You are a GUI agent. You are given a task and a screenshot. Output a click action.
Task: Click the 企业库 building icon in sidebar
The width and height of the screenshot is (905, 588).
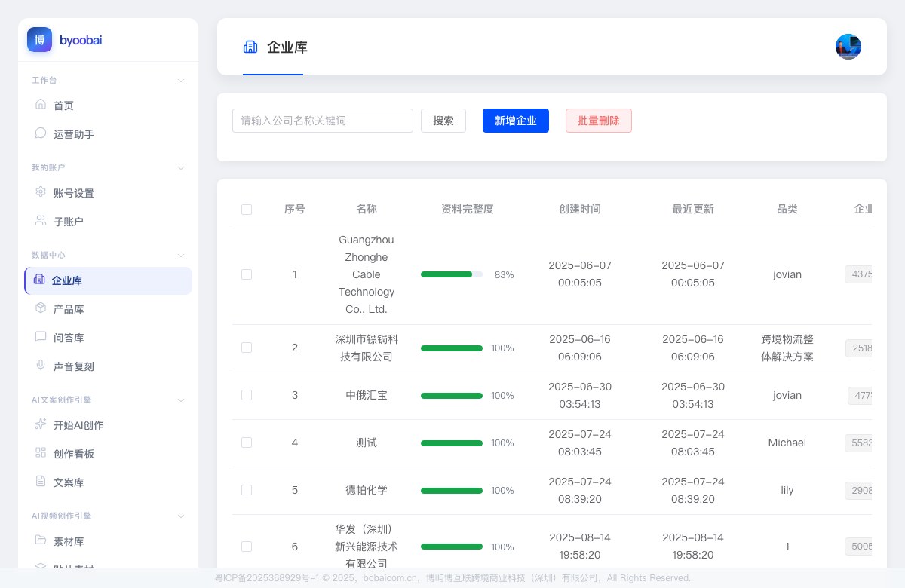click(x=39, y=280)
